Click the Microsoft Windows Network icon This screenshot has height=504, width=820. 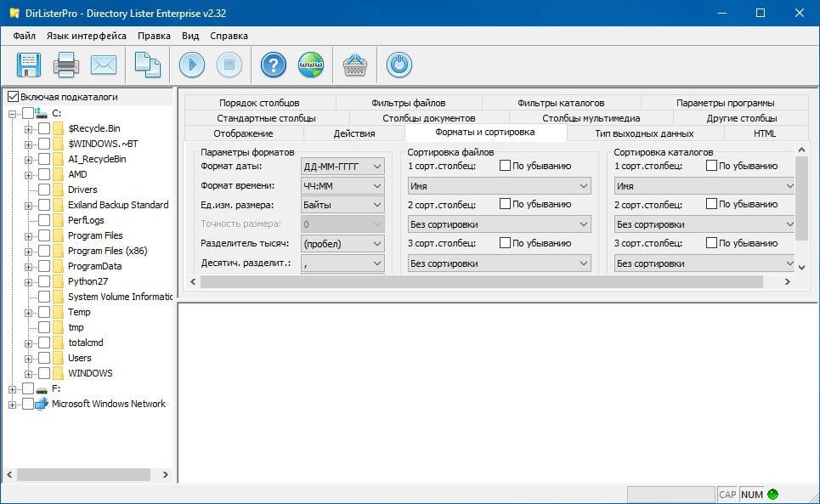[42, 404]
